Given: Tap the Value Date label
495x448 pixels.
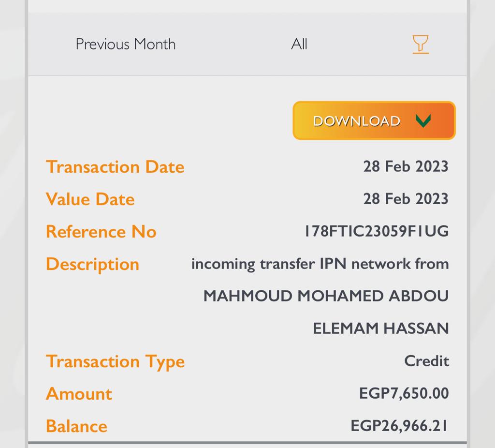Looking at the screenshot, I should click(x=90, y=199).
